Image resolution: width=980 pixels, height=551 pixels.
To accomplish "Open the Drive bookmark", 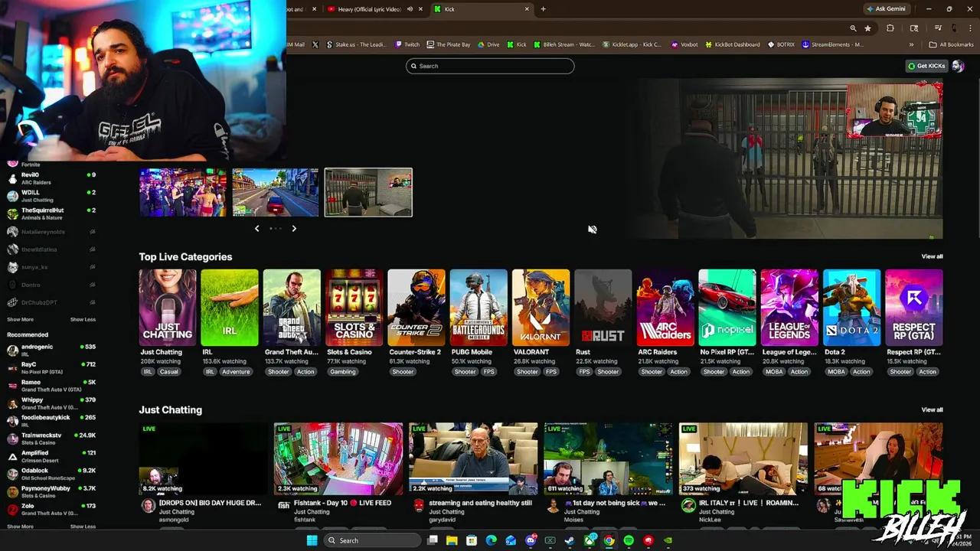I will coord(488,44).
